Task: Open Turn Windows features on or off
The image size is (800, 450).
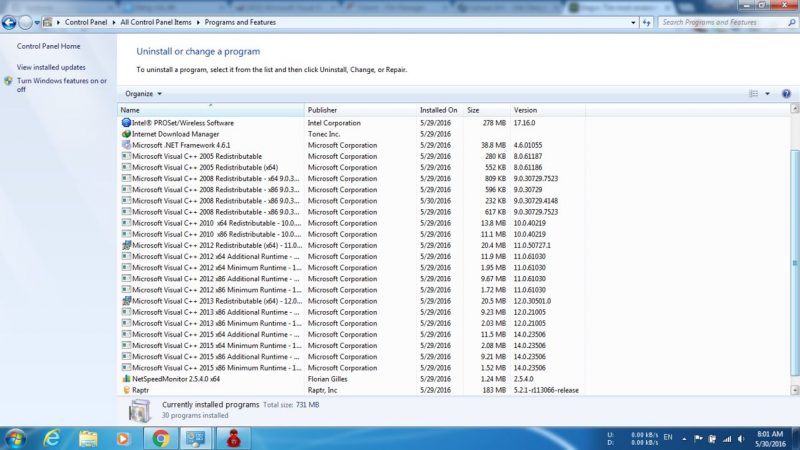Action: (x=62, y=85)
